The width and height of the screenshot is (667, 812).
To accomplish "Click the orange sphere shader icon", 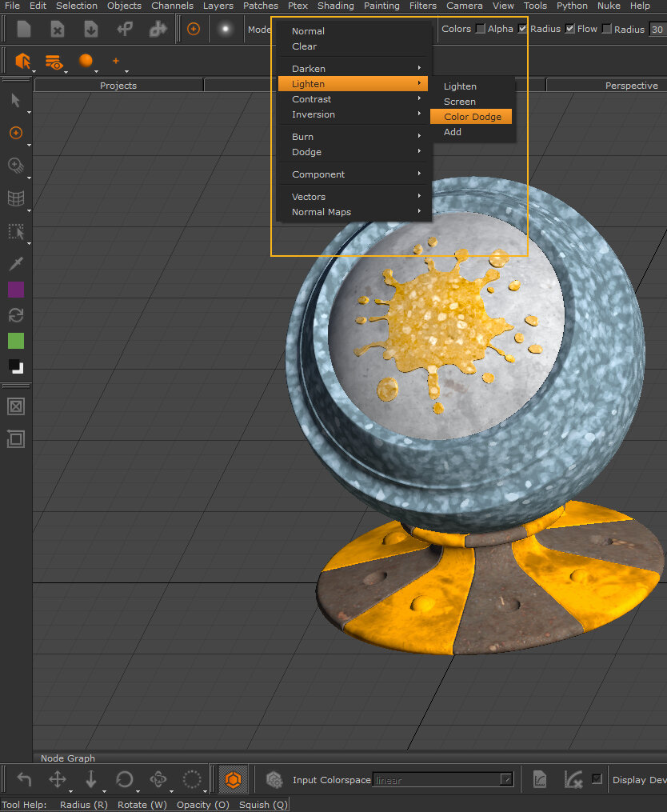I will pyautogui.click(x=86, y=61).
